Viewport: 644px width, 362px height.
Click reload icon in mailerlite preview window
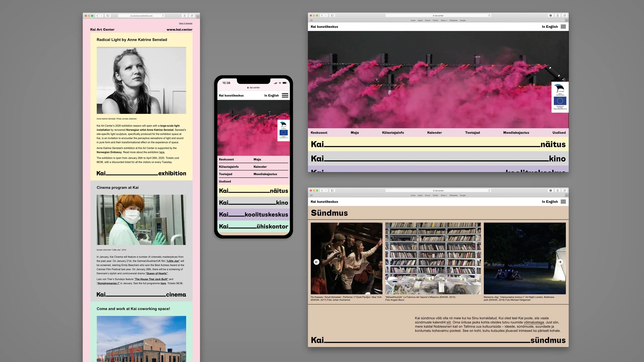tap(163, 16)
